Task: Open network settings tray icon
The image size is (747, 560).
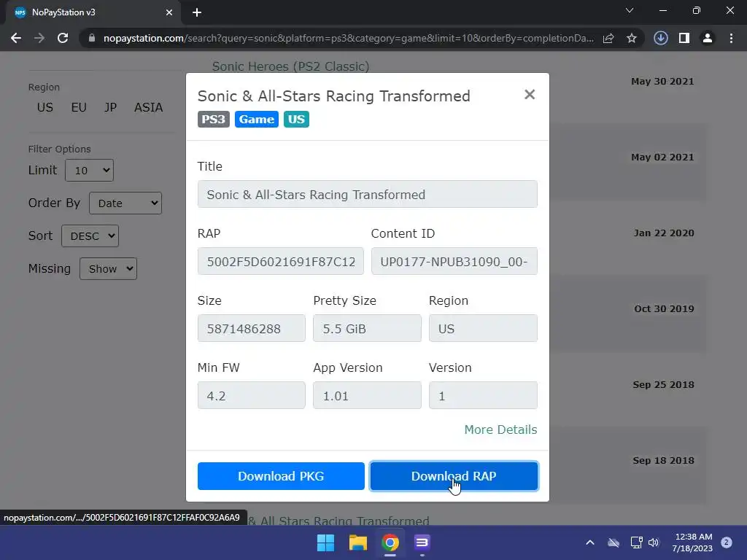Action: 636,542
